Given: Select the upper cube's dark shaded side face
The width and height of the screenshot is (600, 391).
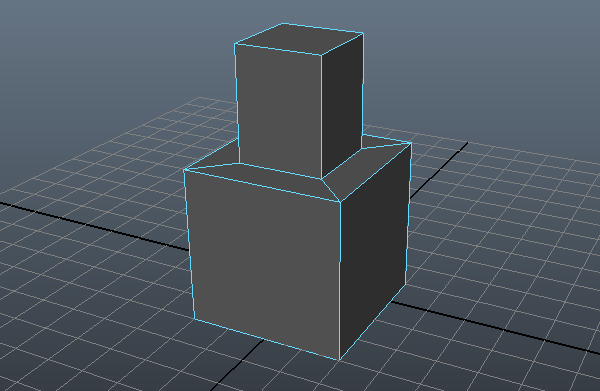Looking at the screenshot, I should [x=341, y=105].
